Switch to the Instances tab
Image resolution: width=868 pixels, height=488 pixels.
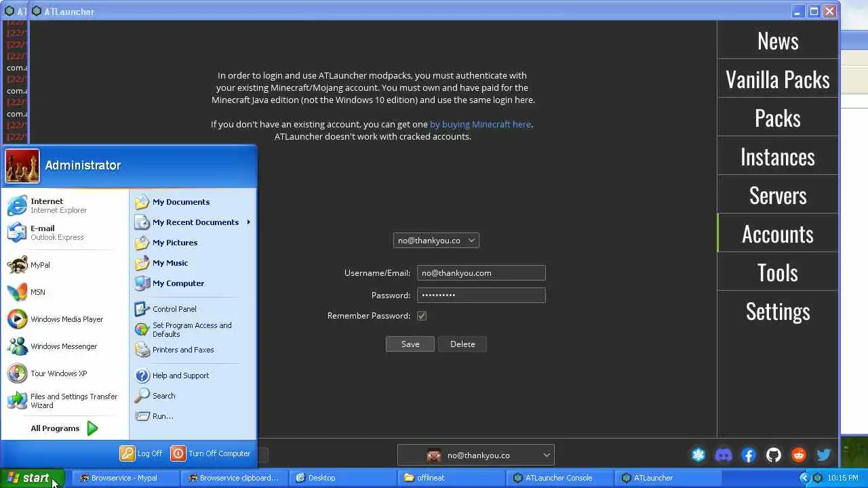coord(778,157)
